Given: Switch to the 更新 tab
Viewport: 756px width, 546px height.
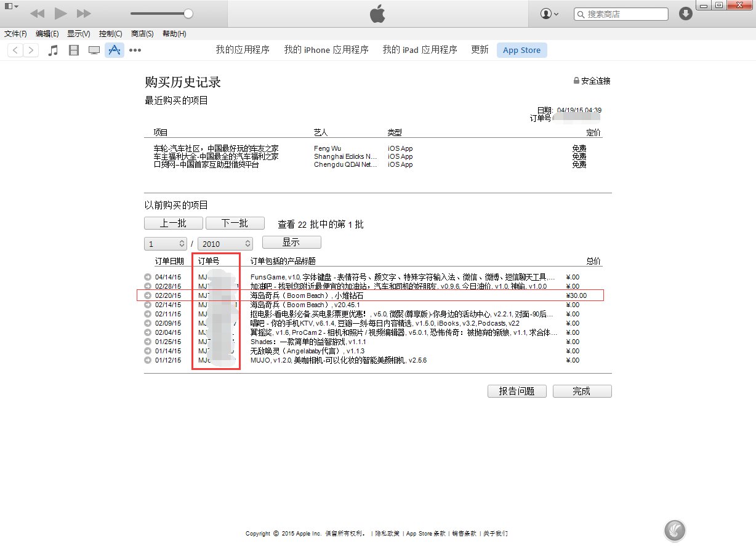Looking at the screenshot, I should [480, 50].
